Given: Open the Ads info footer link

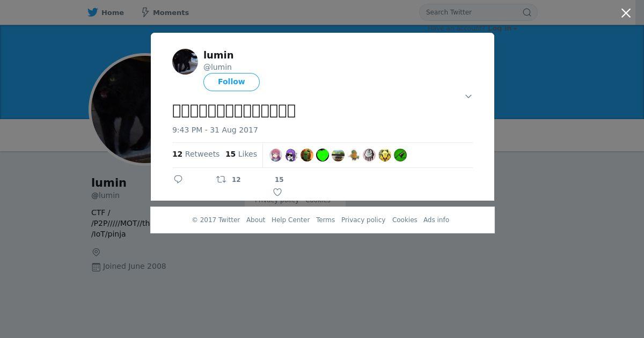Looking at the screenshot, I should tap(436, 220).
